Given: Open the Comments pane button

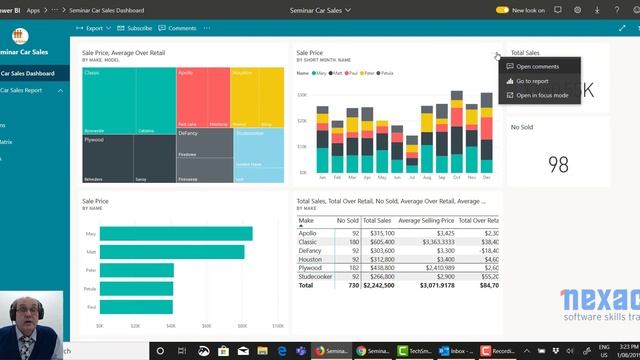Looking at the screenshot, I should [178, 28].
